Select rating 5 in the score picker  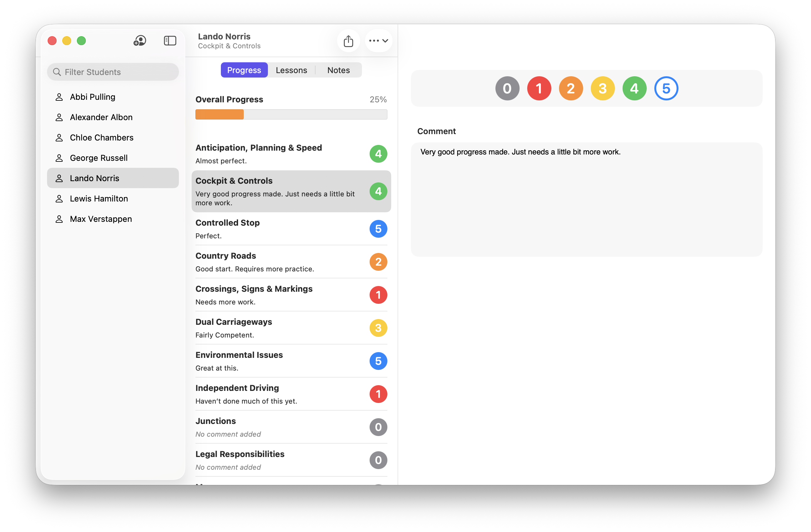pos(666,89)
